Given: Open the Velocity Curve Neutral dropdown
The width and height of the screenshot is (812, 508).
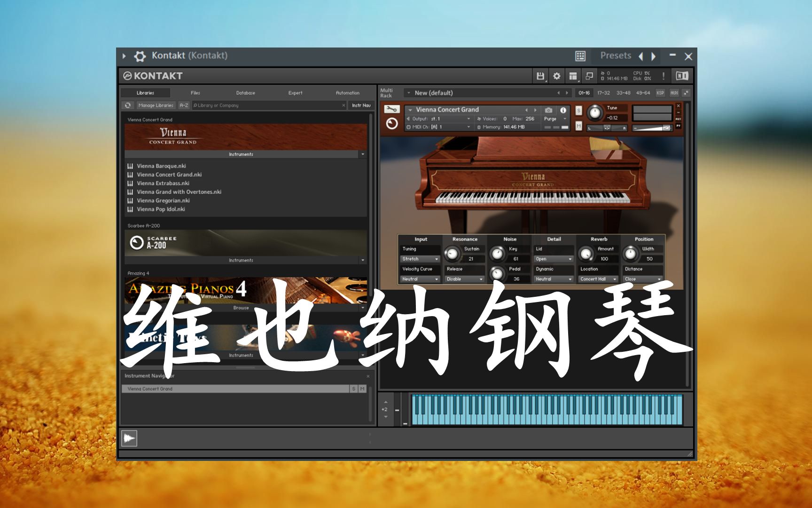Looking at the screenshot, I should [420, 279].
